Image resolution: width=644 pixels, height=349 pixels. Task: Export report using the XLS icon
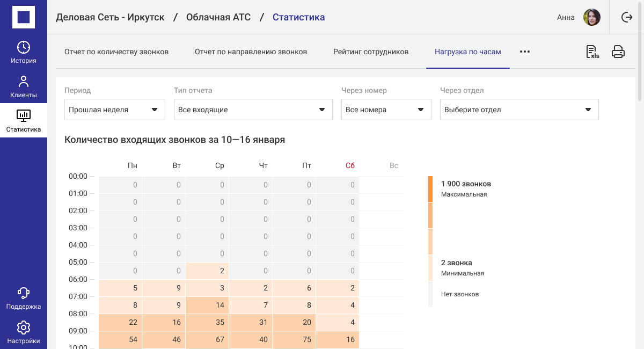(592, 52)
